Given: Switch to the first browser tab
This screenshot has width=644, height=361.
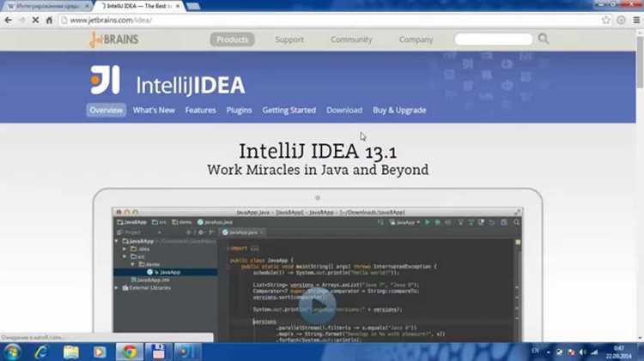Looking at the screenshot, I should pos(46,6).
